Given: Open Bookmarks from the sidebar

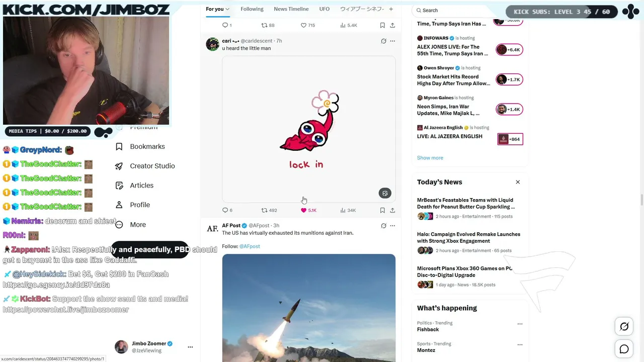Looking at the screenshot, I should (x=140, y=146).
